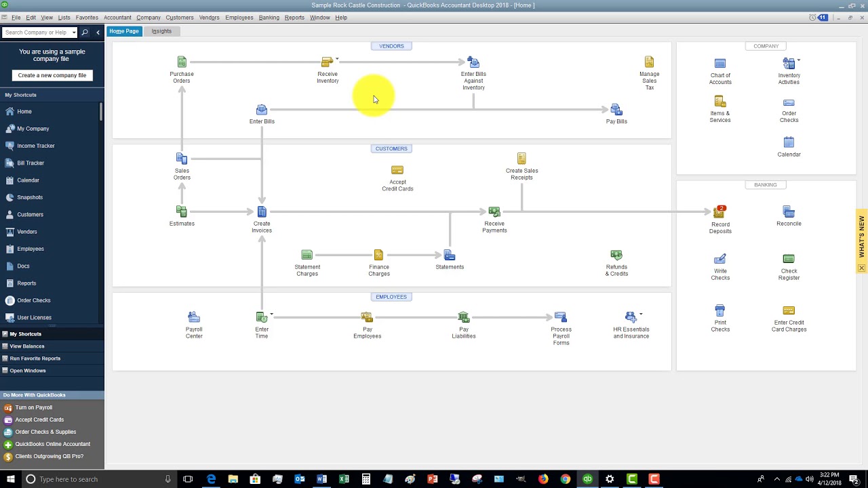Expand Receive Inventory dropdown arrow

(x=337, y=59)
